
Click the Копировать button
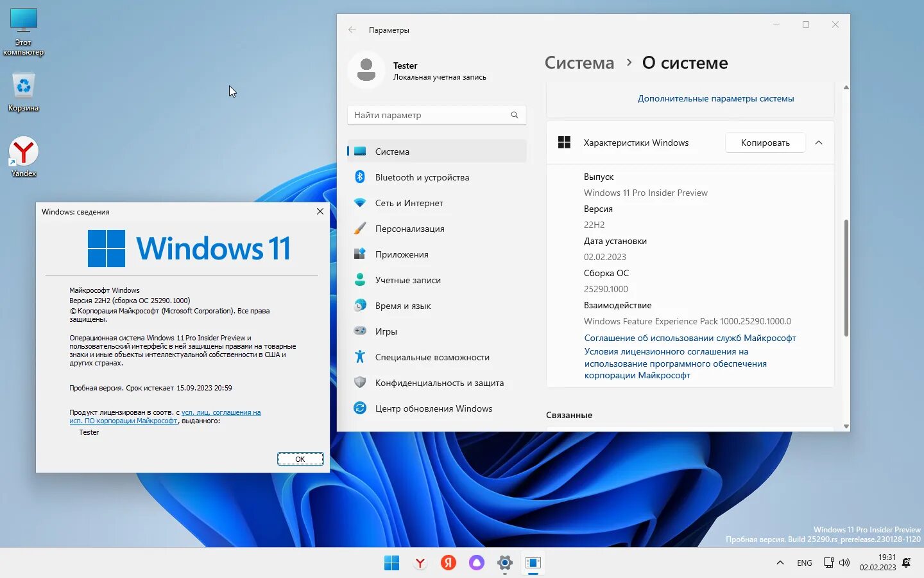765,143
